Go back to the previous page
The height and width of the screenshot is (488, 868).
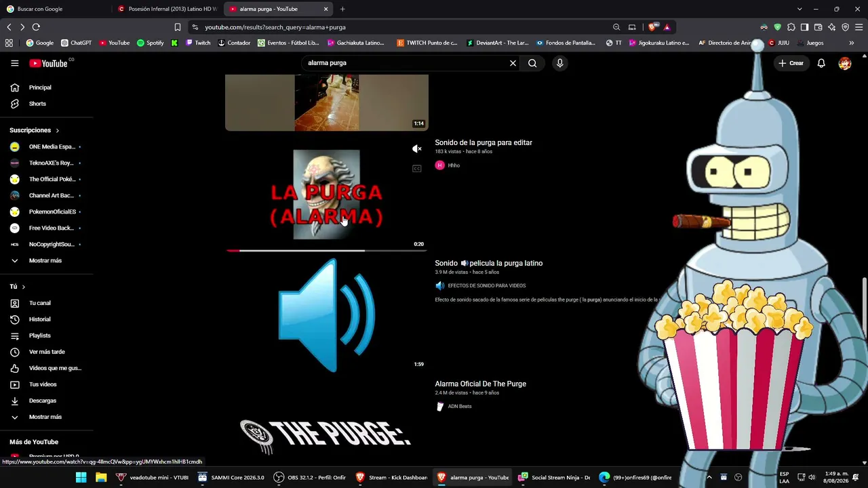coord(9,27)
